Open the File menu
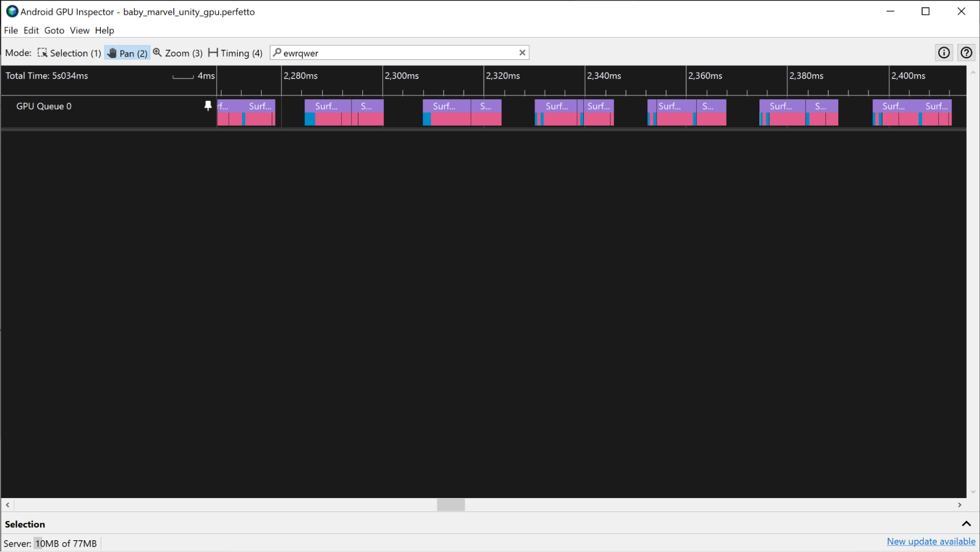This screenshot has width=980, height=552. [11, 30]
